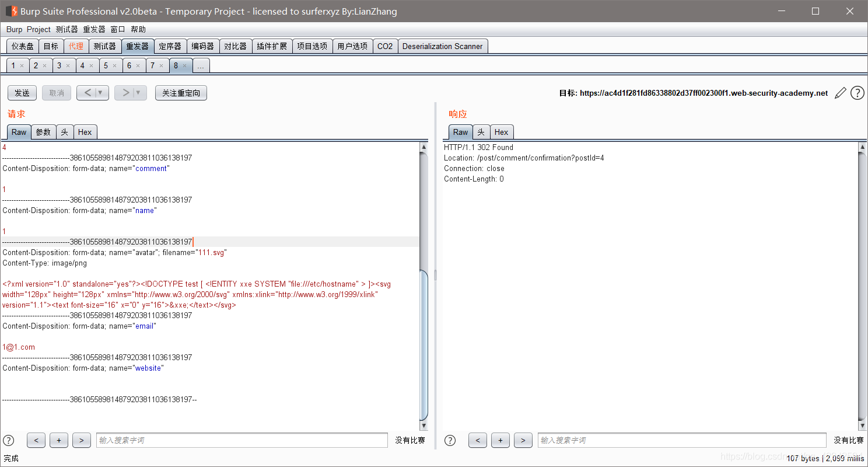The image size is (868, 467).
Task: Switch to 定序器 tab
Action: coord(170,46)
